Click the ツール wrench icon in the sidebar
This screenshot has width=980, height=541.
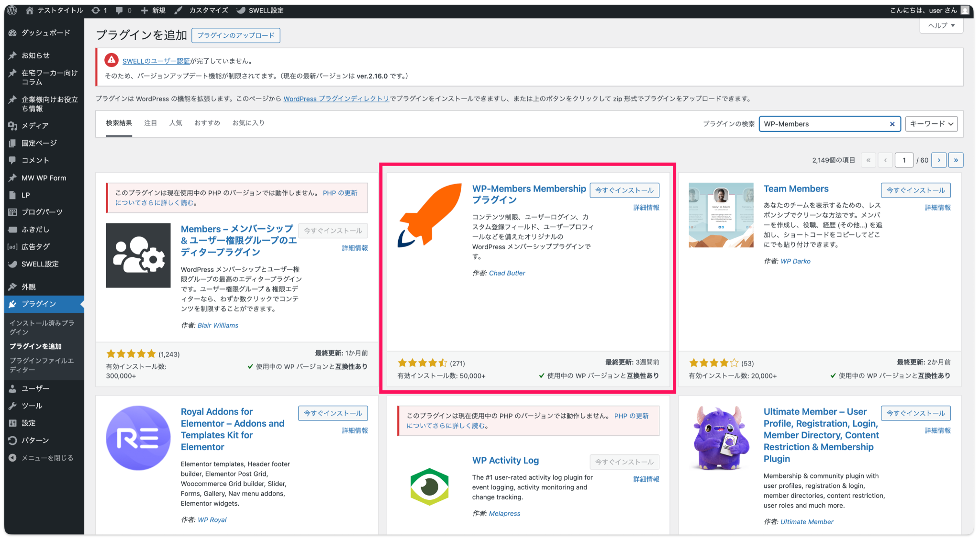pyautogui.click(x=13, y=406)
